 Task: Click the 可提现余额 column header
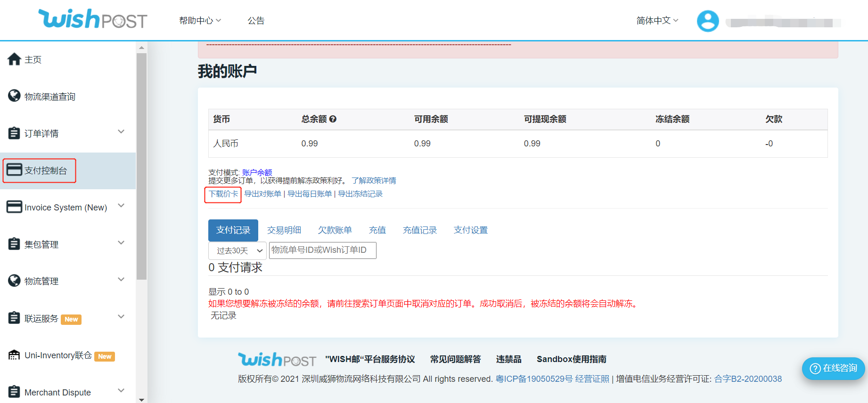pyautogui.click(x=545, y=119)
